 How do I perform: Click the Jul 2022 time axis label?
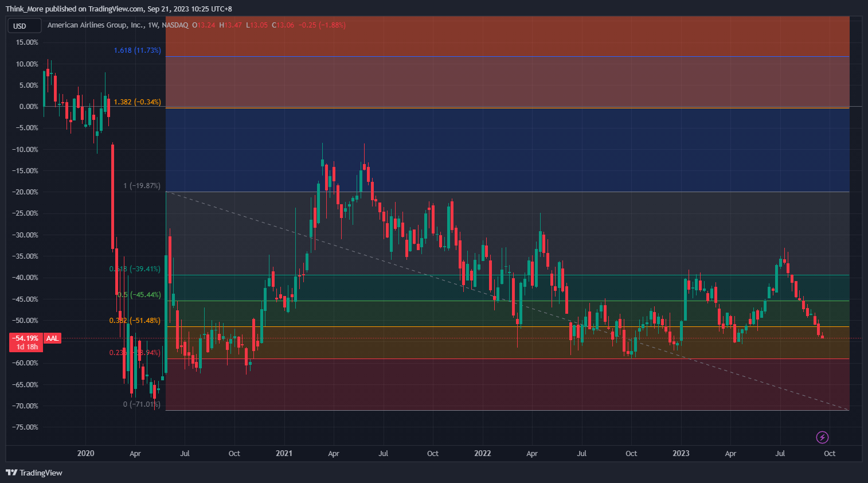pos(582,454)
